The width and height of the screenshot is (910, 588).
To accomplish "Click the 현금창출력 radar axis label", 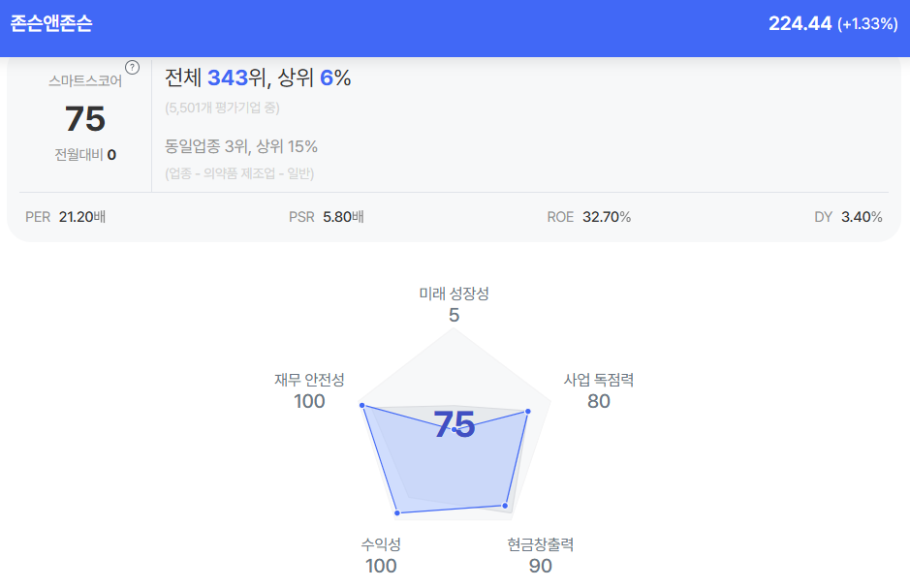I will pyautogui.click(x=541, y=544).
